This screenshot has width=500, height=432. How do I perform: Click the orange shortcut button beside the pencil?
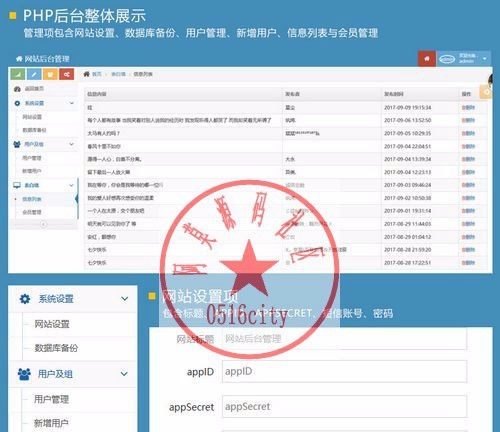50,74
